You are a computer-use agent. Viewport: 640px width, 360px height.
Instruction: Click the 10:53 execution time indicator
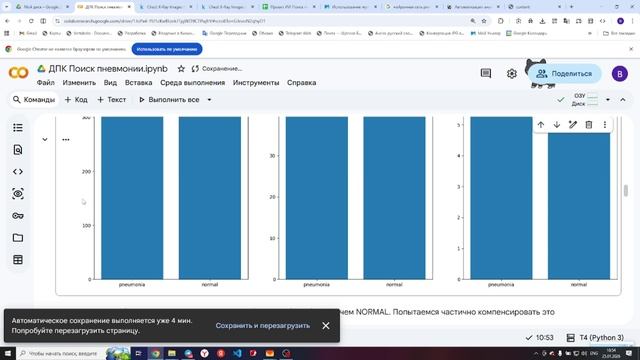pos(540,338)
